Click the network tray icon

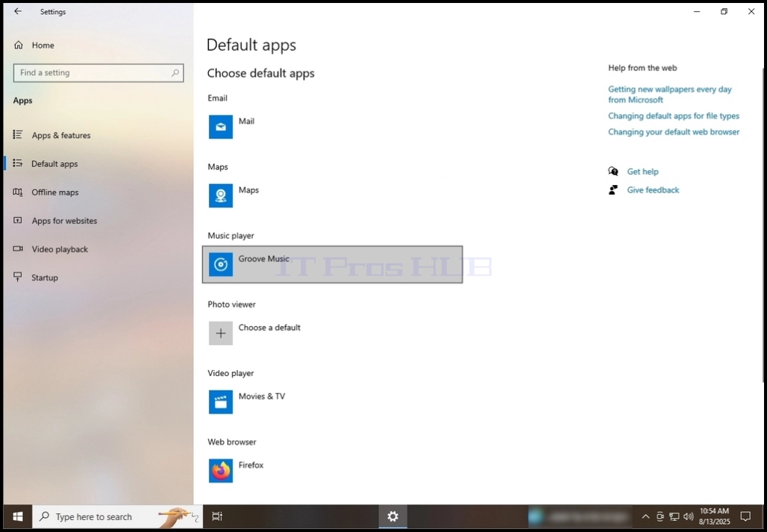(x=674, y=516)
